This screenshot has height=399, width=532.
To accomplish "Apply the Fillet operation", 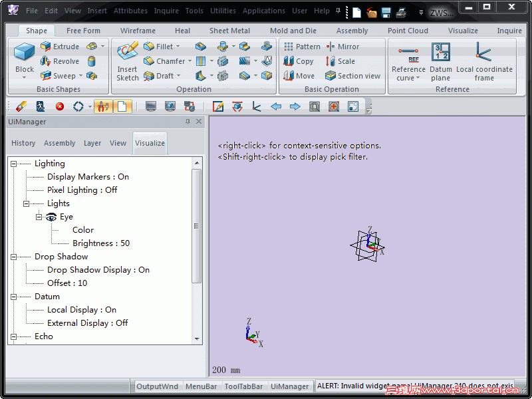I will click(x=158, y=47).
